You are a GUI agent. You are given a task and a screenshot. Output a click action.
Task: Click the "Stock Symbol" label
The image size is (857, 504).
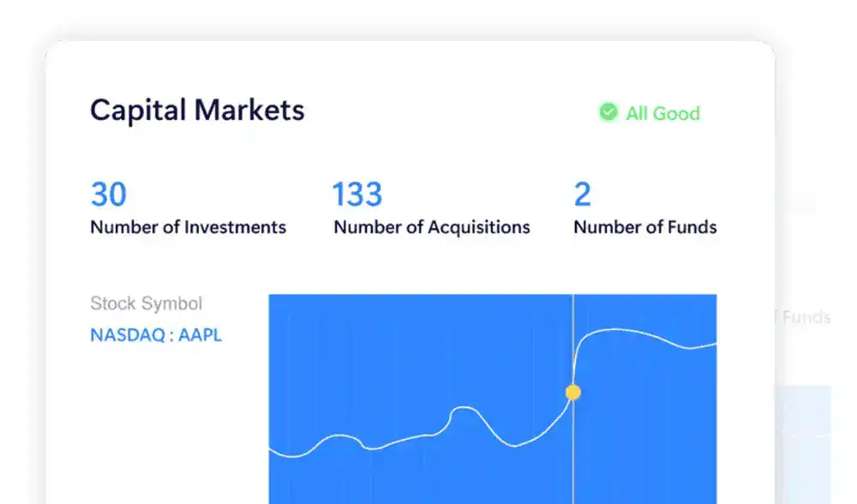pos(147,303)
